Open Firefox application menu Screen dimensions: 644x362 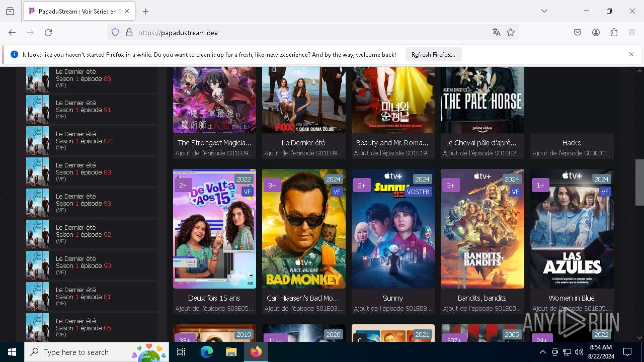[x=632, y=33]
